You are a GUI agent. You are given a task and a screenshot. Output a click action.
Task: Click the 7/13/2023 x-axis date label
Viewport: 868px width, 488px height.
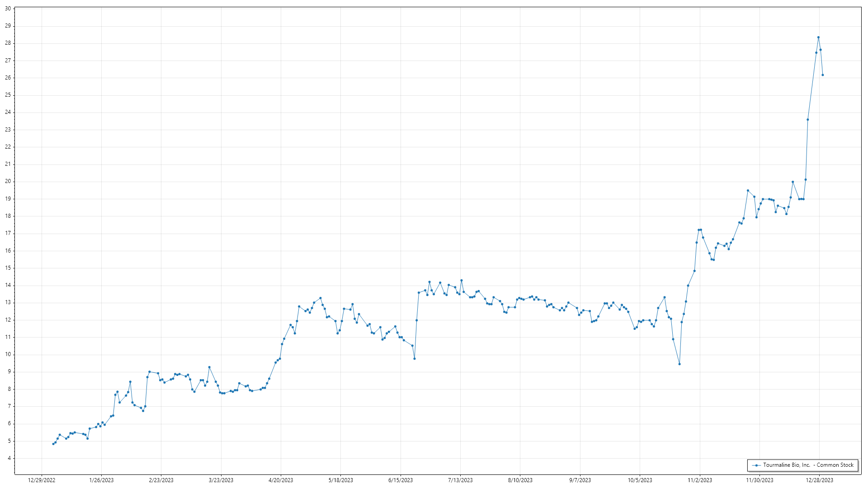tap(460, 480)
